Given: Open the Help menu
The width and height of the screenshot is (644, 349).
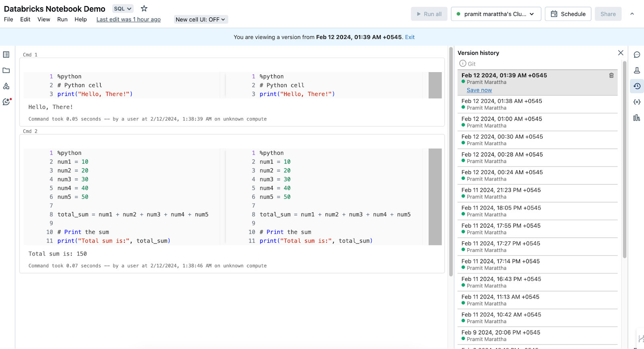Looking at the screenshot, I should point(80,19).
